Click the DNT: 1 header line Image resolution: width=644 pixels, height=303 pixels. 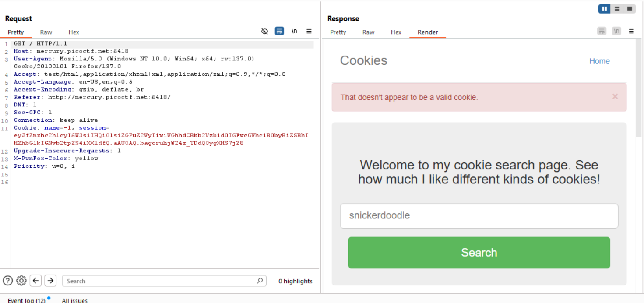(x=25, y=105)
